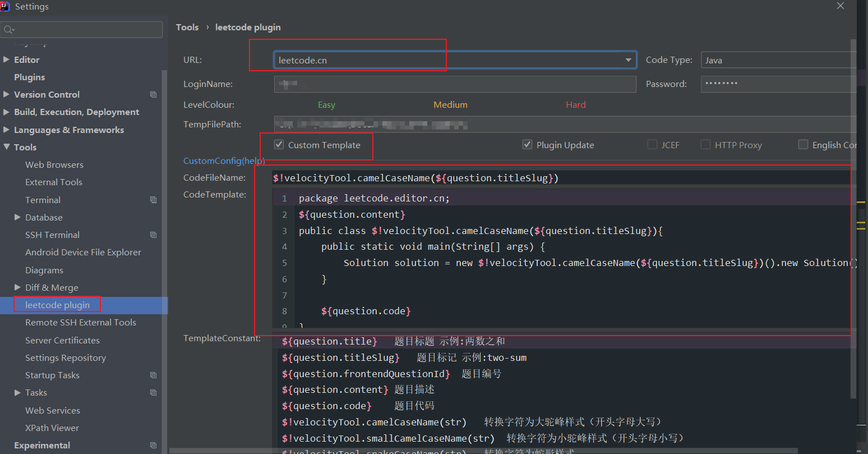The image size is (868, 454).
Task: Toggle the Plugin Update checkbox
Action: pyautogui.click(x=527, y=145)
